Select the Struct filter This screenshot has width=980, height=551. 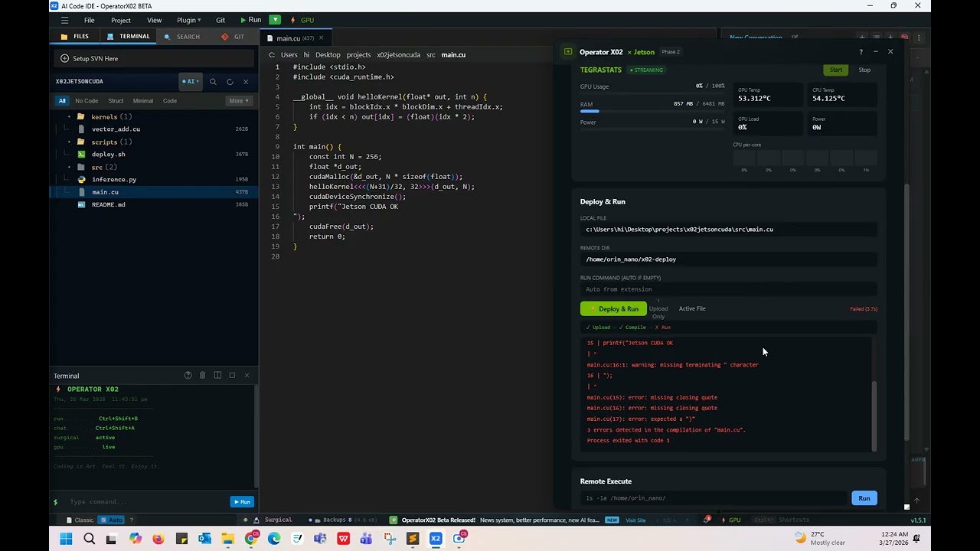point(116,100)
